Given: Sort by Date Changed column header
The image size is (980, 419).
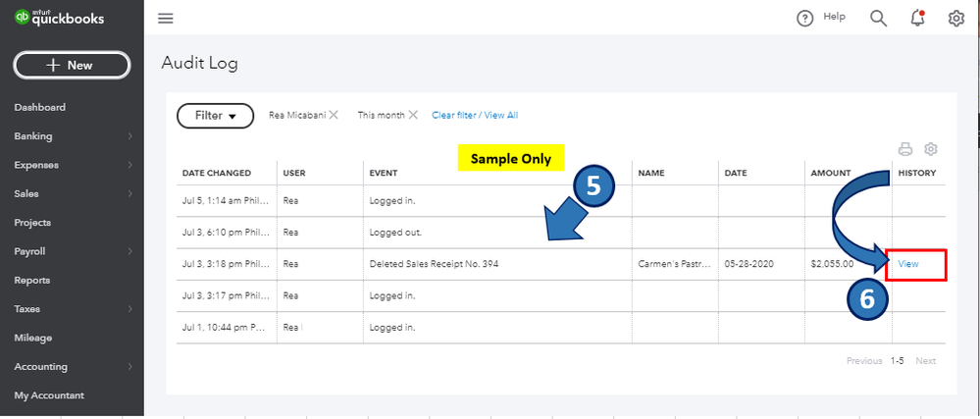Looking at the screenshot, I should (217, 173).
